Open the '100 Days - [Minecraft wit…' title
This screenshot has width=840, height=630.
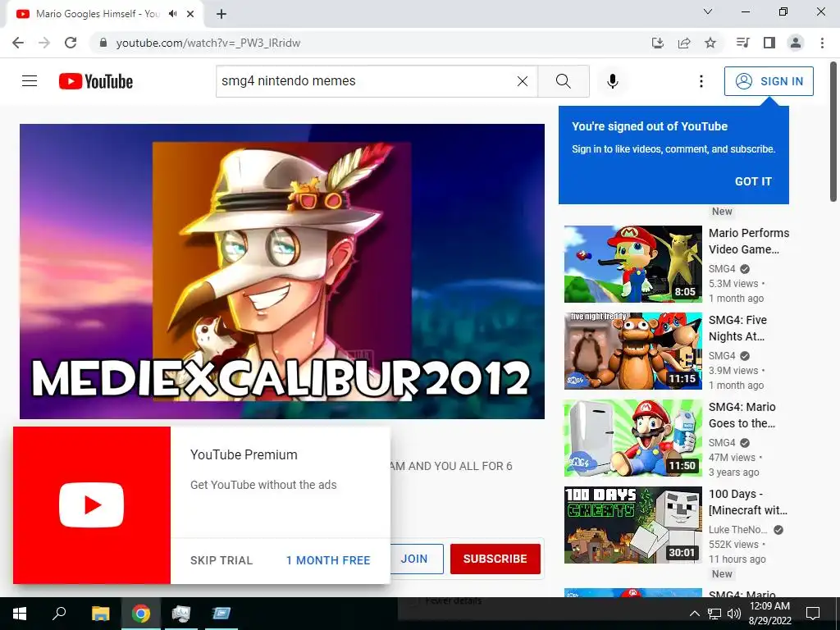point(748,502)
